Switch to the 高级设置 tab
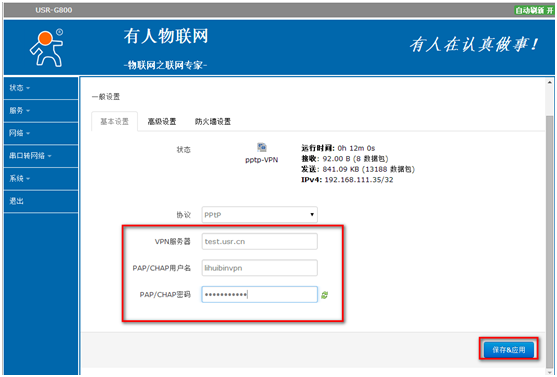The width and height of the screenshot is (557, 377). click(162, 122)
